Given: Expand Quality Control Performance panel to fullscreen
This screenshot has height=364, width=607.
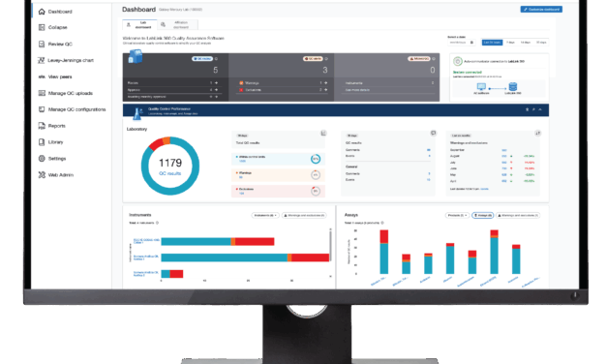Looking at the screenshot, I should (x=533, y=110).
